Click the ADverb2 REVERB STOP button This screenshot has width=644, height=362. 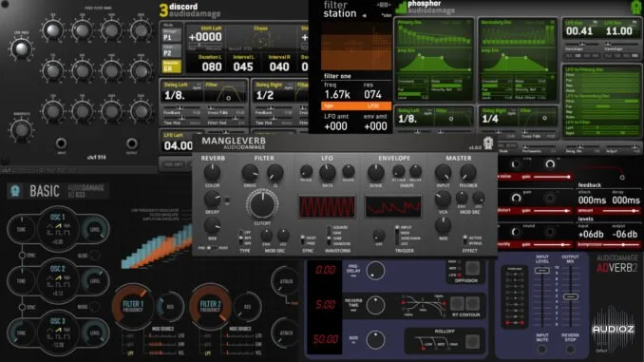[570, 350]
